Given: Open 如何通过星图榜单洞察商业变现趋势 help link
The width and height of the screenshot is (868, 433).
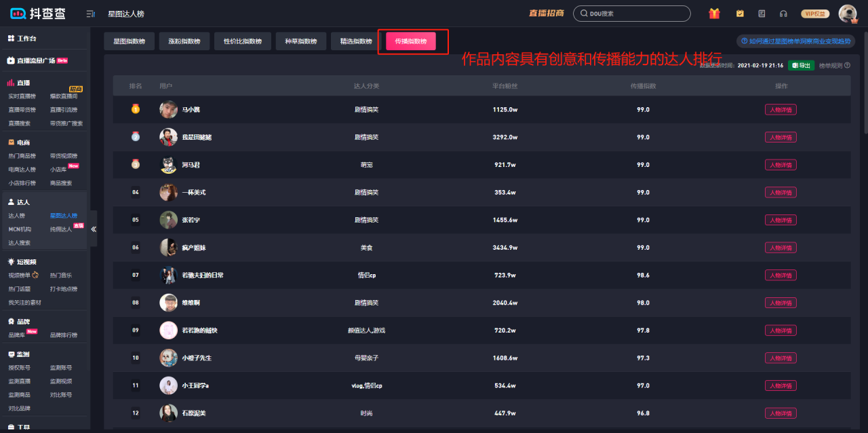Looking at the screenshot, I should (x=795, y=41).
